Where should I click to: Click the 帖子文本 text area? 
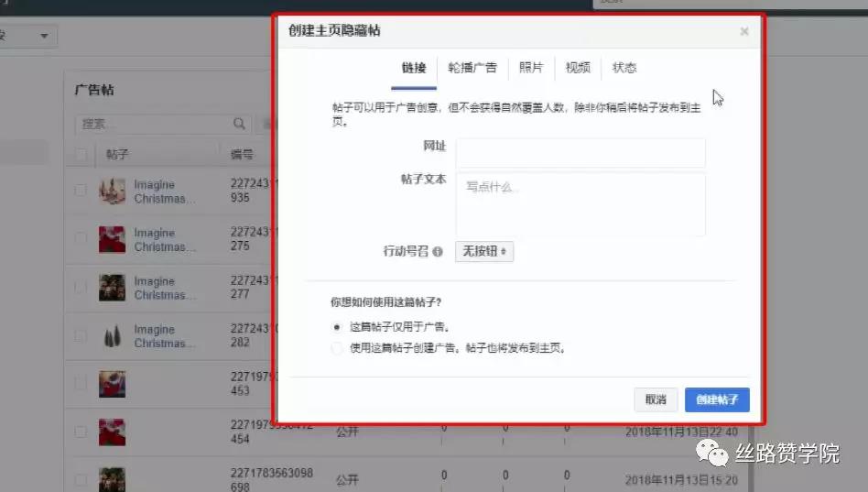(580, 204)
